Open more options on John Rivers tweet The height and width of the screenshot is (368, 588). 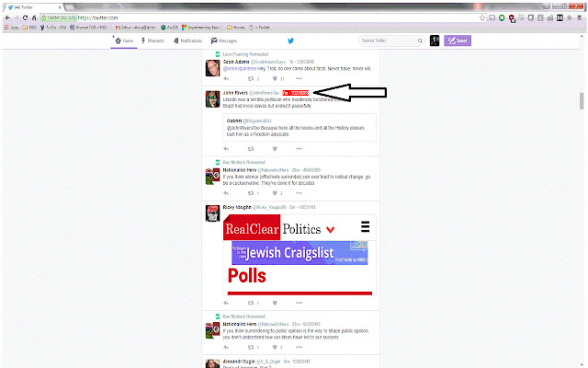point(299,149)
